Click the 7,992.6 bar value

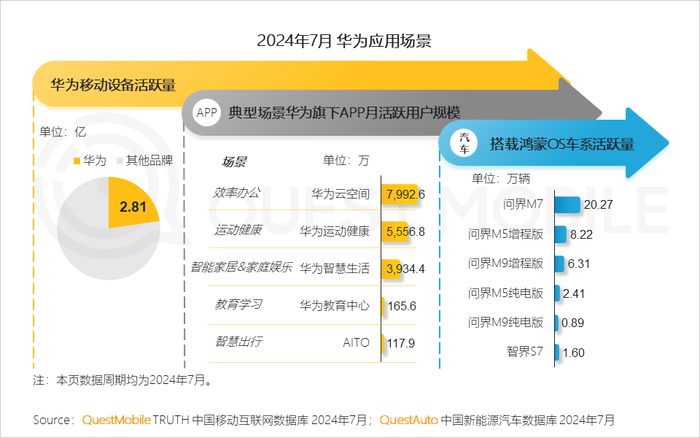point(405,194)
